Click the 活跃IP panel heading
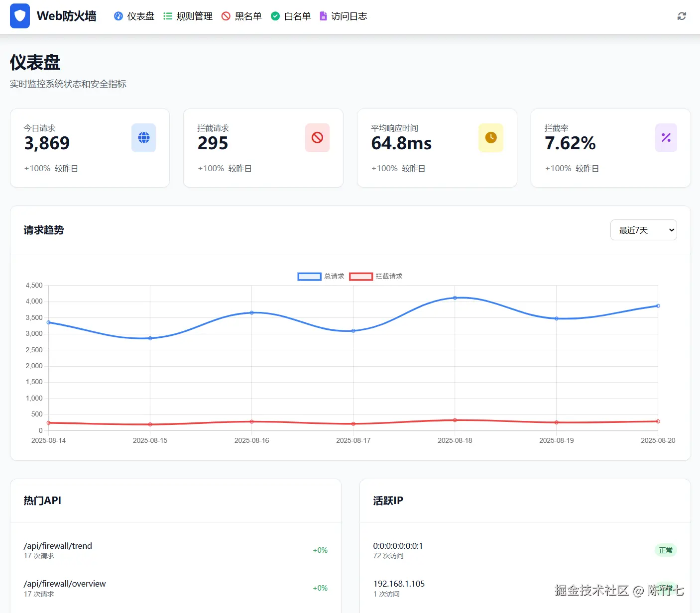The width and height of the screenshot is (700, 613). (x=388, y=501)
